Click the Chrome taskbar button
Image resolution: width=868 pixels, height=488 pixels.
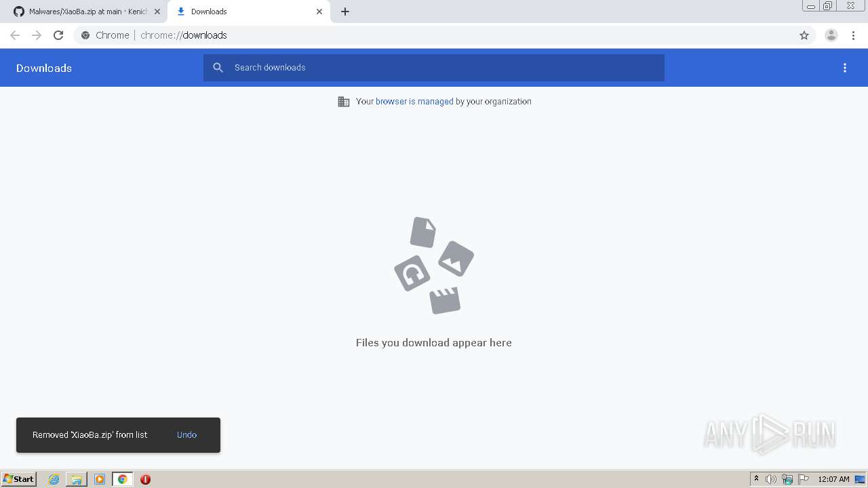tap(122, 479)
